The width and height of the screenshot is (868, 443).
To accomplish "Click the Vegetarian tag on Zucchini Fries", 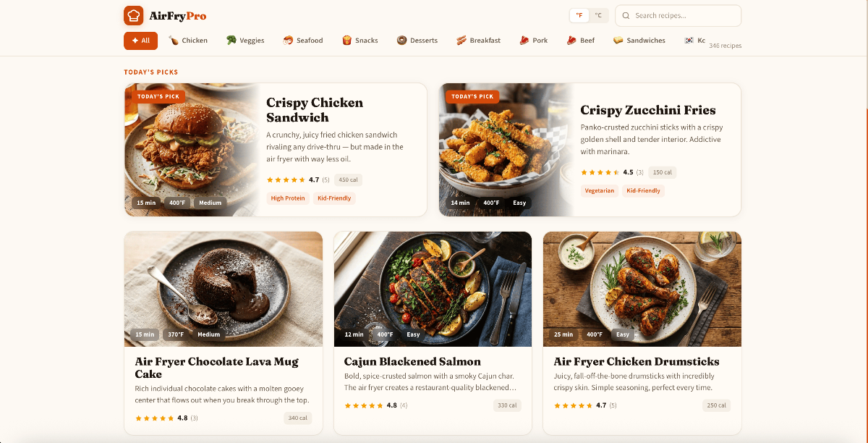I will [x=600, y=191].
